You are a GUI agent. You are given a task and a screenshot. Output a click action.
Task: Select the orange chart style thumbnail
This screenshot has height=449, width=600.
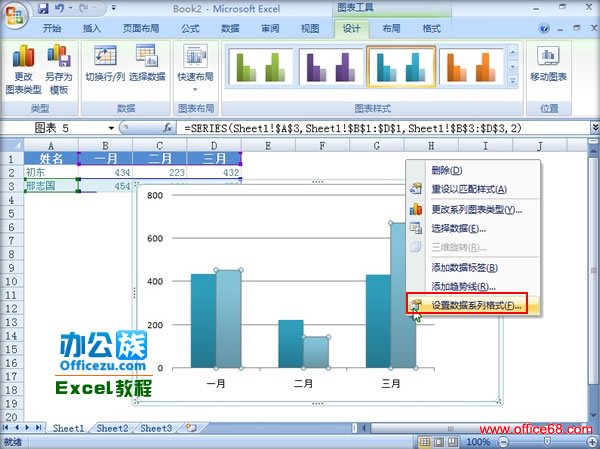(471, 67)
